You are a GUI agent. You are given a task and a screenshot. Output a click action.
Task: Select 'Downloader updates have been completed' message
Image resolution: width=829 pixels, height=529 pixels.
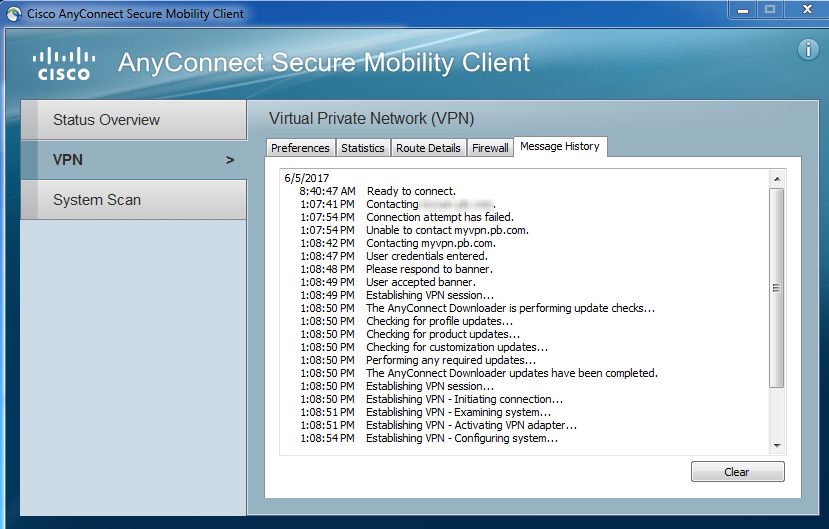[512, 373]
